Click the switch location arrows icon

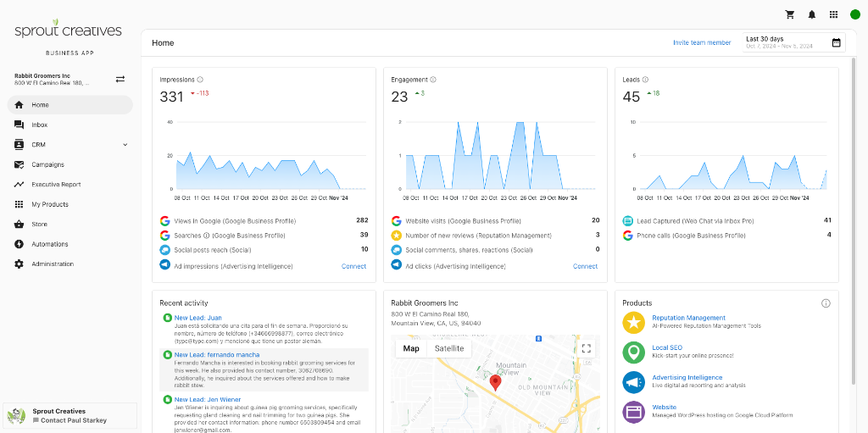pyautogui.click(x=120, y=79)
